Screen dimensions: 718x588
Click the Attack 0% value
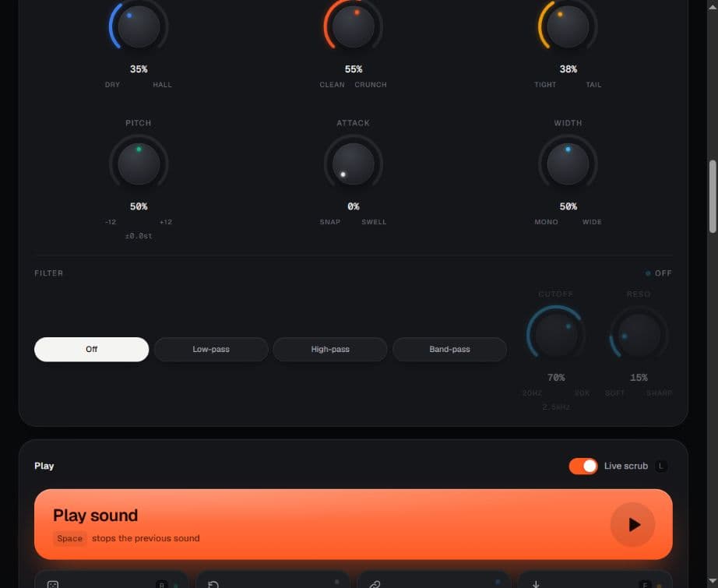point(353,206)
